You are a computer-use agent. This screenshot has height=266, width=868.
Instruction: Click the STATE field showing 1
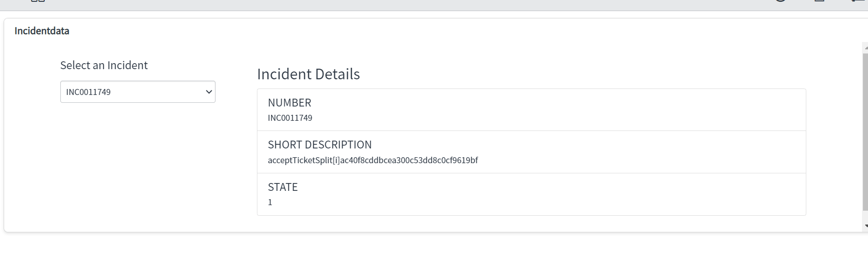pos(530,194)
